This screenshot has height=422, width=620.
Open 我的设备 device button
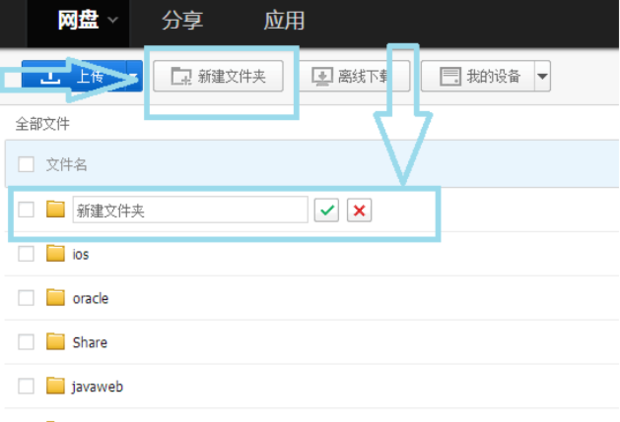coord(478,76)
